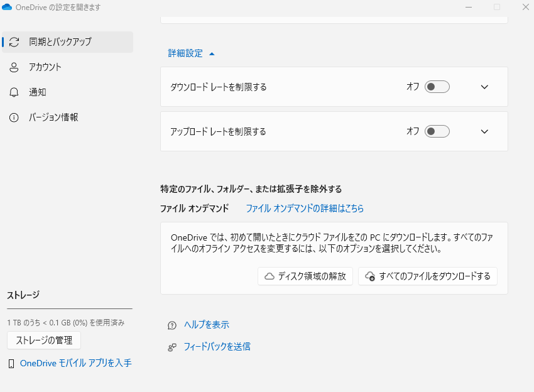Screen dimensions: 534x392
Task: Enable the upload rate limit switch
Action: coord(437,131)
